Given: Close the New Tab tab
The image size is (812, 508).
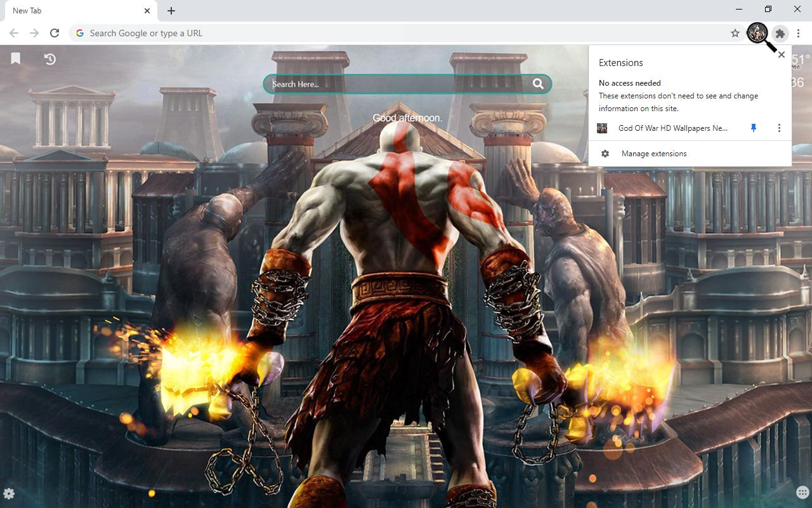Looking at the screenshot, I should coord(147,11).
